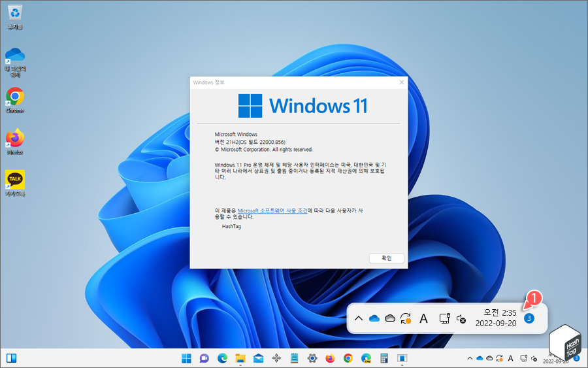The height and width of the screenshot is (368, 588).
Task: Open the Microsoft 소프트웨어 사용 조건 link
Action: click(x=272, y=211)
